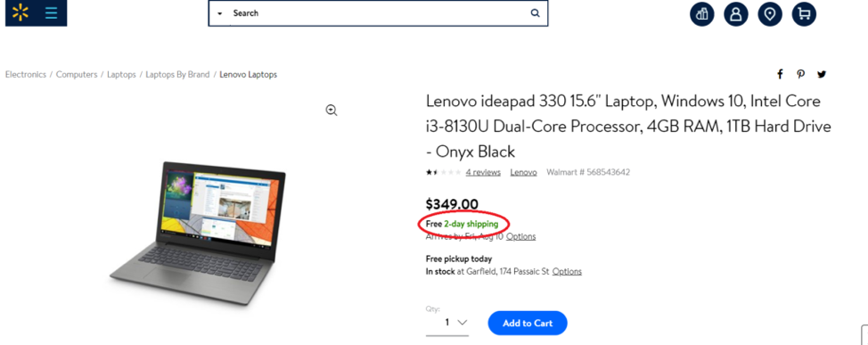Share product on Twitter icon
The height and width of the screenshot is (345, 868).
coord(822,74)
